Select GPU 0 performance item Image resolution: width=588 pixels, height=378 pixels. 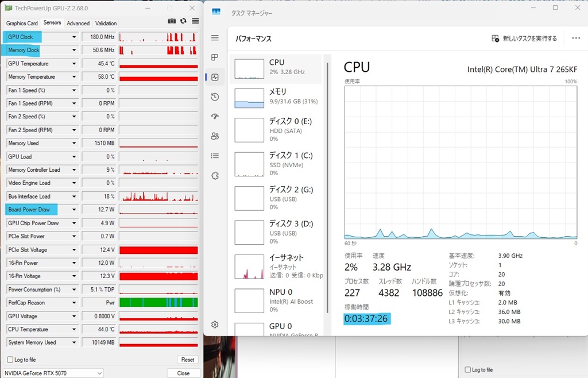[276, 328]
